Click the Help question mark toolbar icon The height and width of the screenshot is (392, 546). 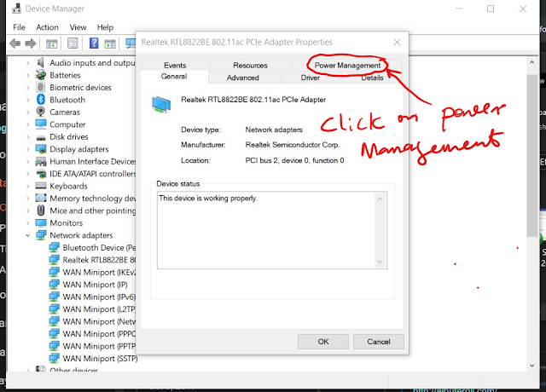(94, 43)
